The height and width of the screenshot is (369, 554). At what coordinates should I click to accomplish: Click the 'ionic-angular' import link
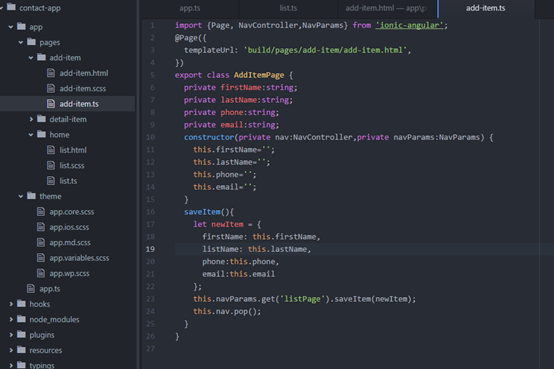tap(409, 25)
